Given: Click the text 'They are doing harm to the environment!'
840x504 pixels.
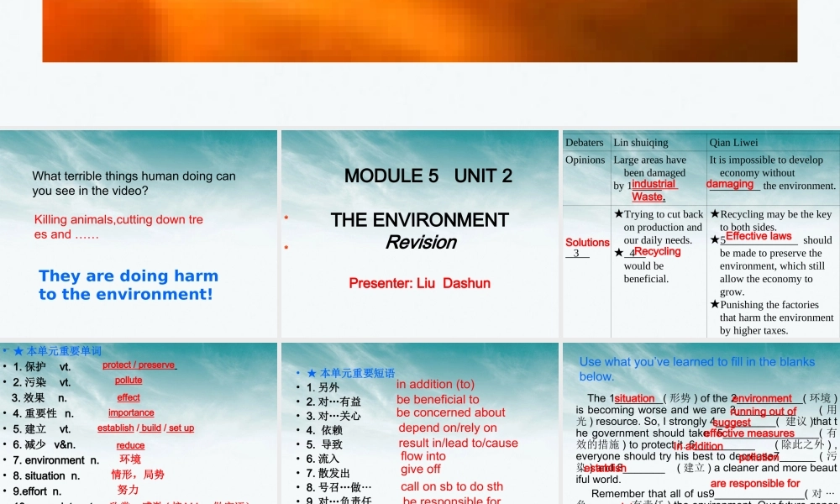Looking at the screenshot, I should 129,285.
